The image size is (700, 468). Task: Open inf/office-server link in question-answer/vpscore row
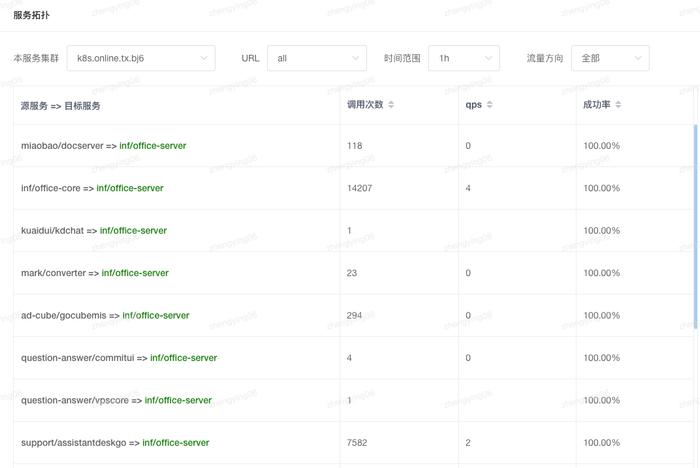click(x=178, y=400)
